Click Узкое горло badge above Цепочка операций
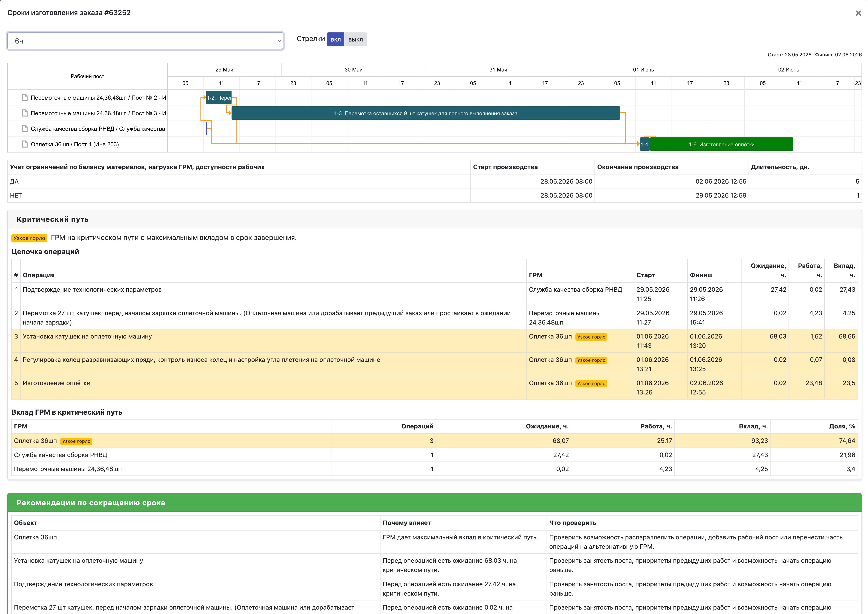 point(29,238)
